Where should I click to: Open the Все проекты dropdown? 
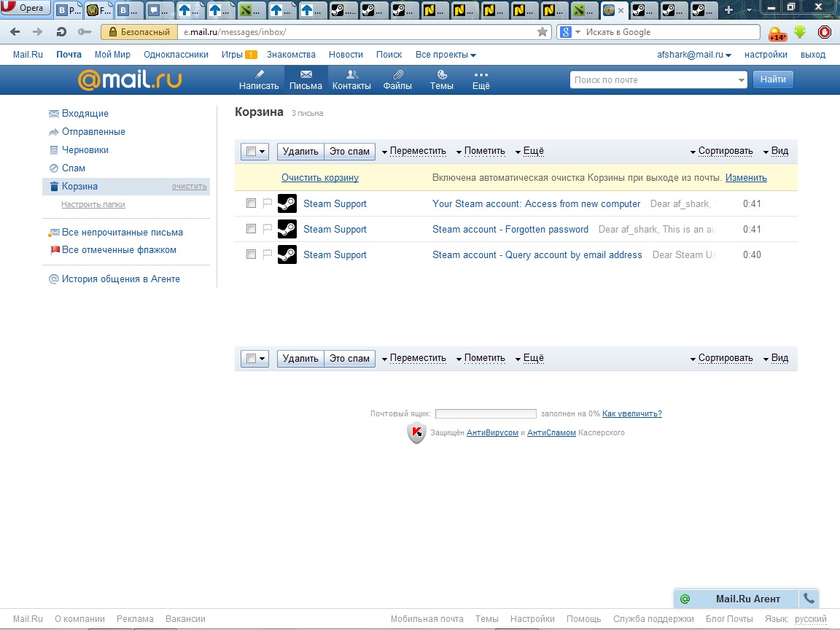446,55
